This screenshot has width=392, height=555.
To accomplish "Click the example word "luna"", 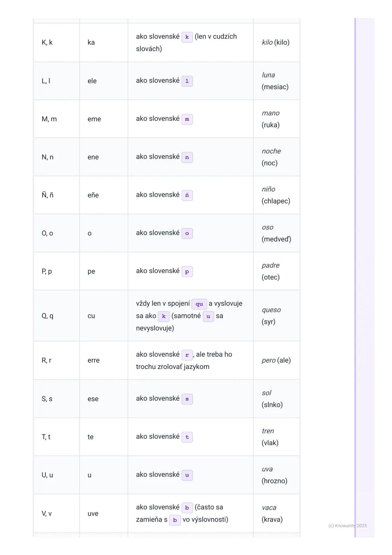I will 268,75.
